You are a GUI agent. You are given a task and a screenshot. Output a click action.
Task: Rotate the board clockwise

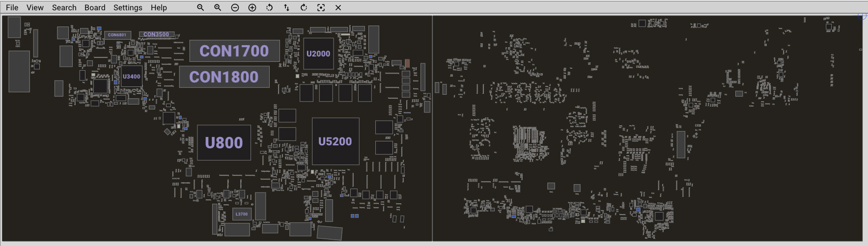tap(304, 7)
